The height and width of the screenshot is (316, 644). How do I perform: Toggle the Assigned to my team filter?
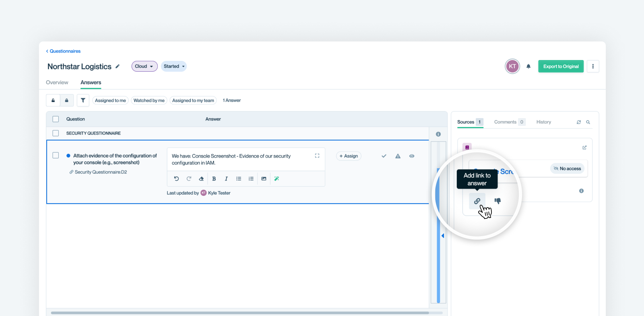click(193, 100)
